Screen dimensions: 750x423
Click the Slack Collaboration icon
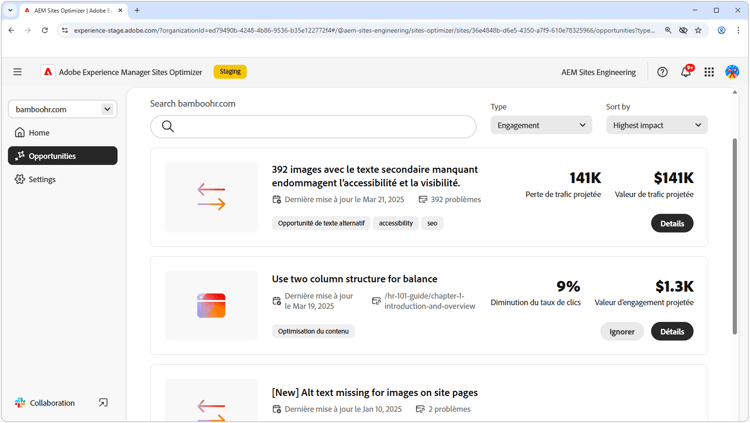tap(20, 403)
